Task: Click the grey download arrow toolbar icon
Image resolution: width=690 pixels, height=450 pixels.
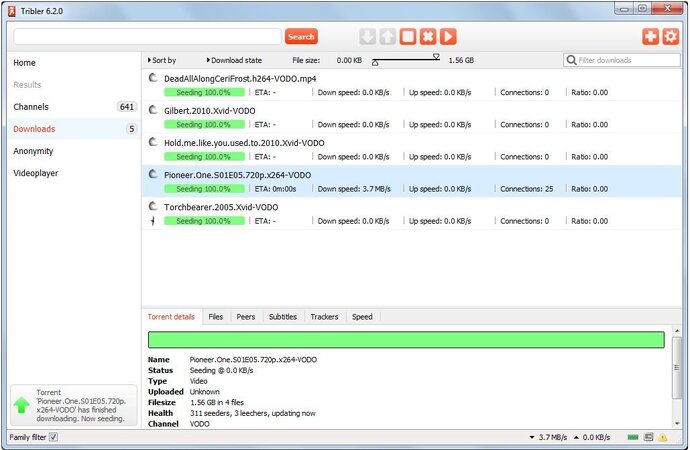Action: pos(367,36)
